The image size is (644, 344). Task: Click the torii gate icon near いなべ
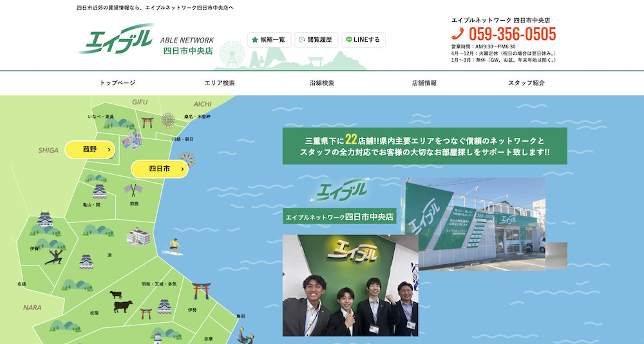click(147, 122)
